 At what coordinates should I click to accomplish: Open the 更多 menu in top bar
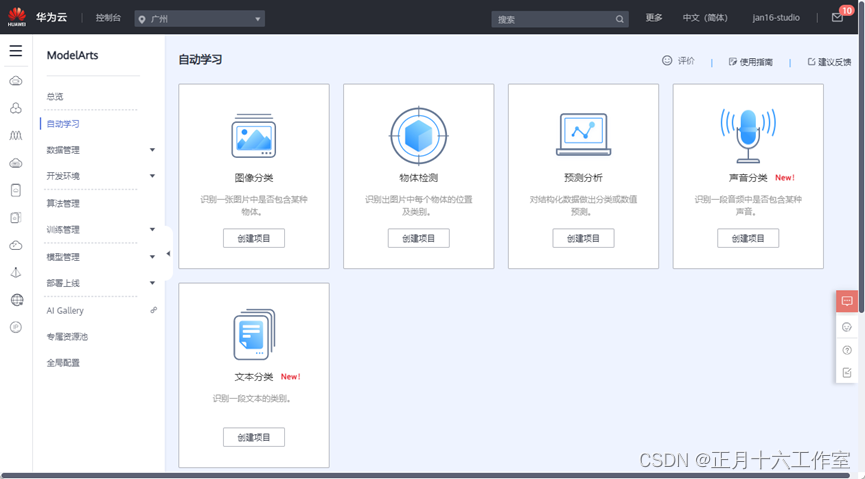click(654, 18)
